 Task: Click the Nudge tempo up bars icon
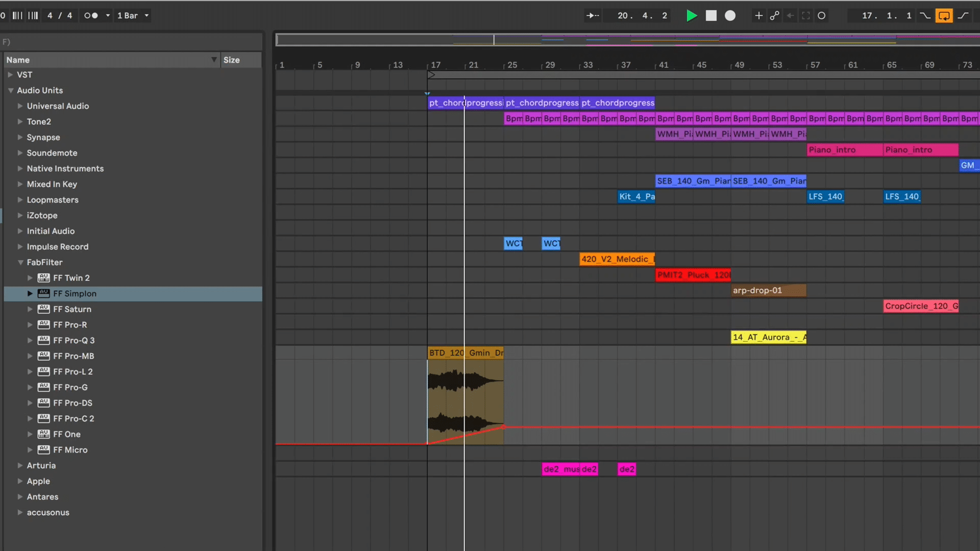(x=33, y=16)
